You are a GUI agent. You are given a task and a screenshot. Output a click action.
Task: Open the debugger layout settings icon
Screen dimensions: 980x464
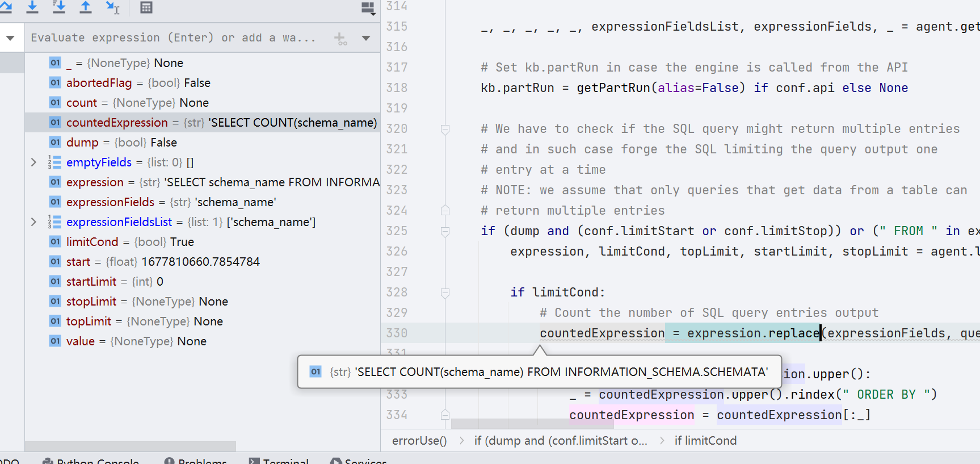368,8
